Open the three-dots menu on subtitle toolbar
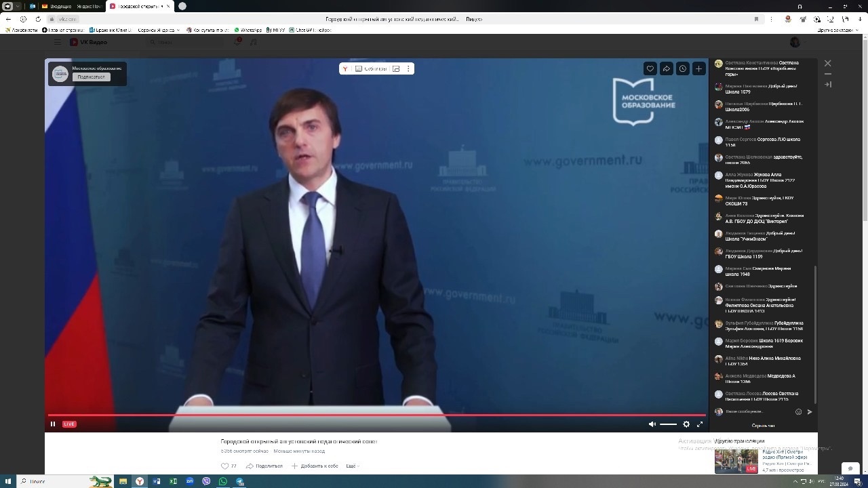 408,68
